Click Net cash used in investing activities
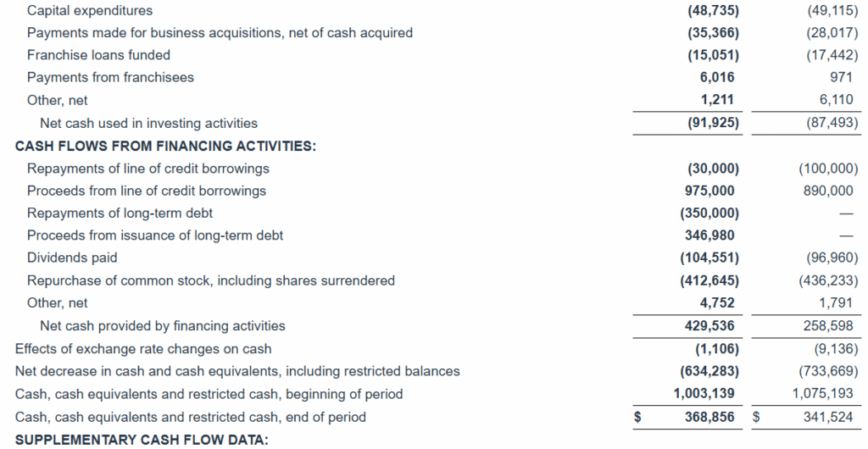868x449 pixels. pos(148,123)
